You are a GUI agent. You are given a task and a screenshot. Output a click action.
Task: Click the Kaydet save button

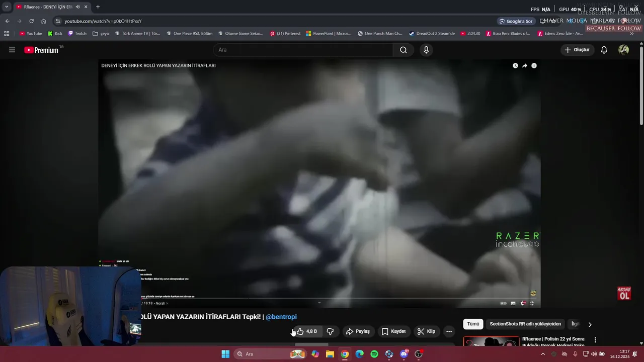point(393,331)
